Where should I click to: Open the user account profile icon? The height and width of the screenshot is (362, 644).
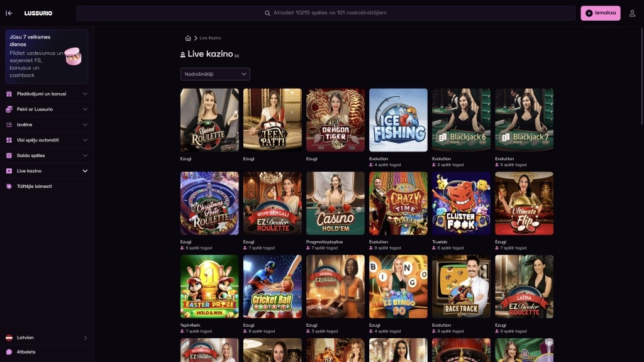click(632, 13)
